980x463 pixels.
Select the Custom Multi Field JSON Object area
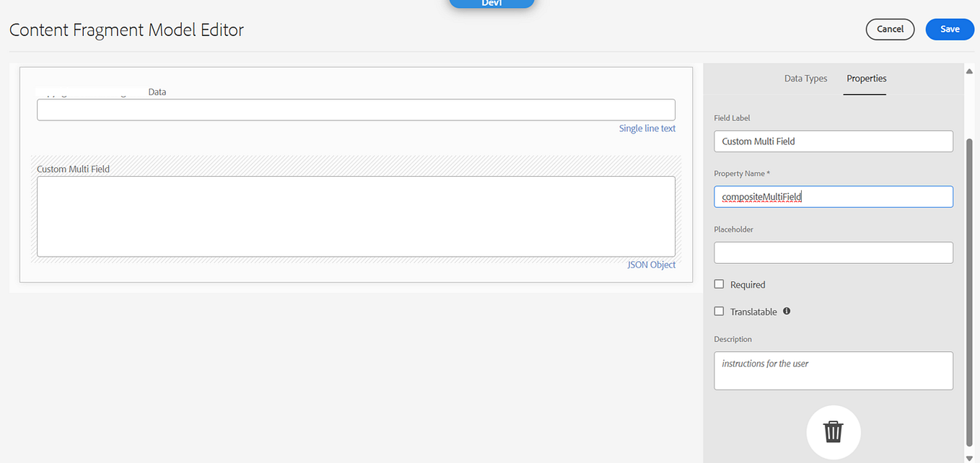pyautogui.click(x=356, y=216)
